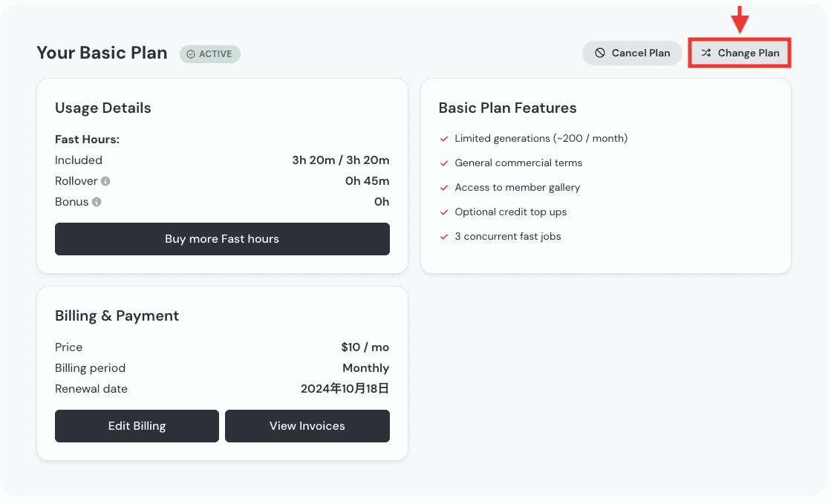Click the renewal date value 2024年10月18日
This screenshot has width=831, height=504.
point(345,389)
